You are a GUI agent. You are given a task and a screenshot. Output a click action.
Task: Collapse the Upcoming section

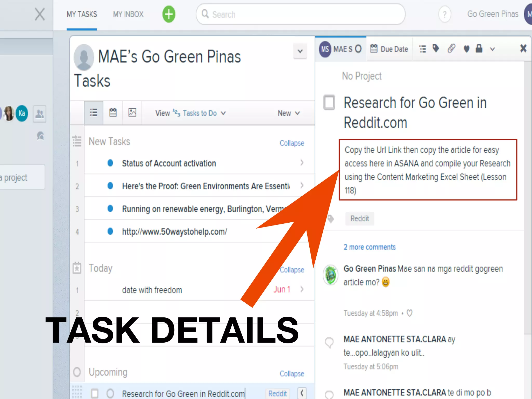[292, 374]
